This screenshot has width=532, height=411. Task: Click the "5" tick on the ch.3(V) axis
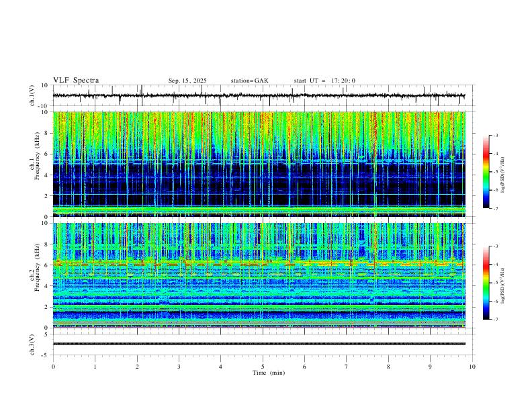point(46,334)
